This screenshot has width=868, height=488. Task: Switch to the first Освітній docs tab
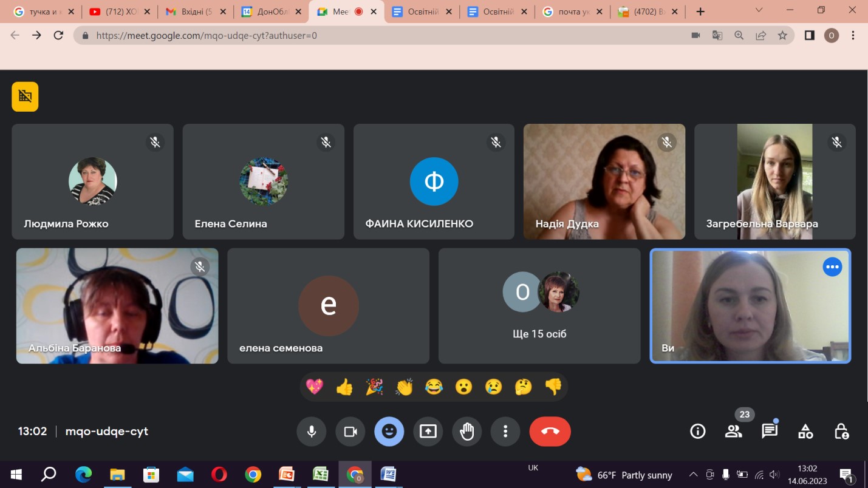pyautogui.click(x=422, y=12)
